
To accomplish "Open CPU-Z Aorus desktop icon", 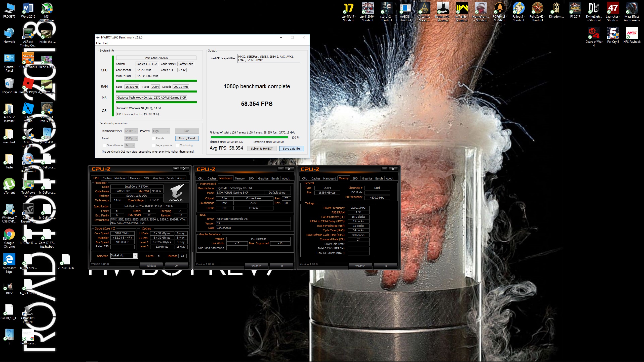I will tap(28, 61).
